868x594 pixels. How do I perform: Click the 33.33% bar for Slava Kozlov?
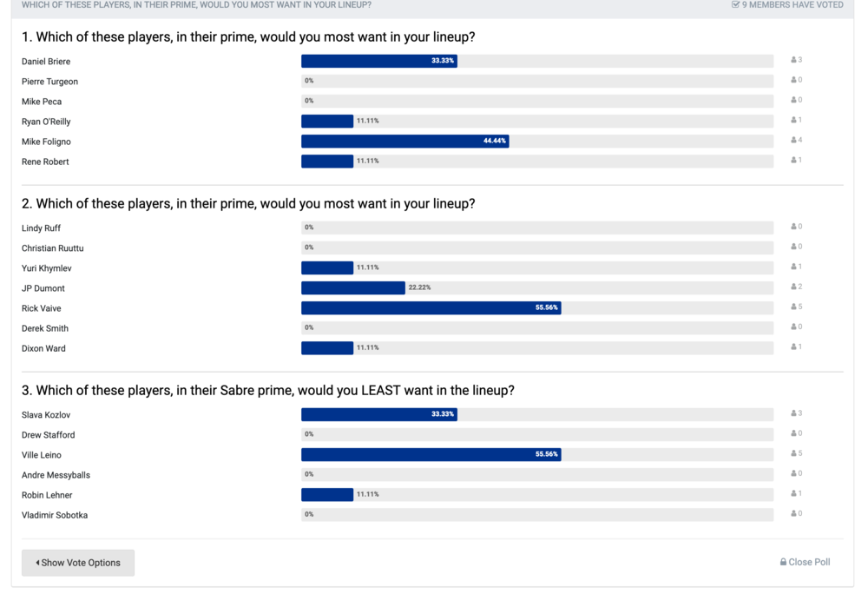379,414
